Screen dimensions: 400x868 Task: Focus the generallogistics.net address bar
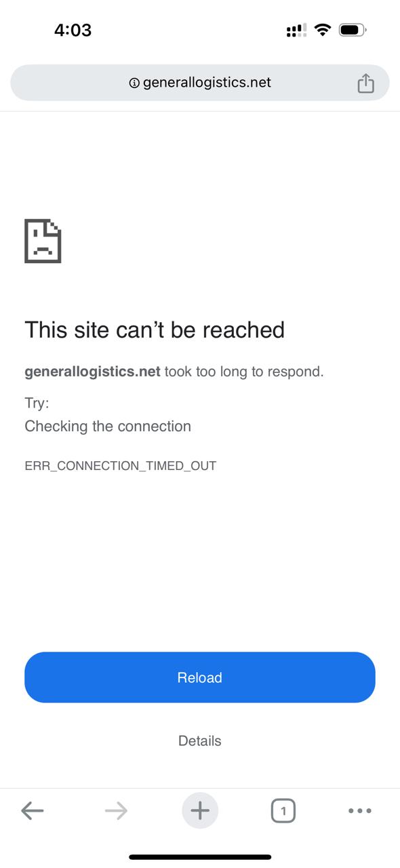tap(200, 83)
